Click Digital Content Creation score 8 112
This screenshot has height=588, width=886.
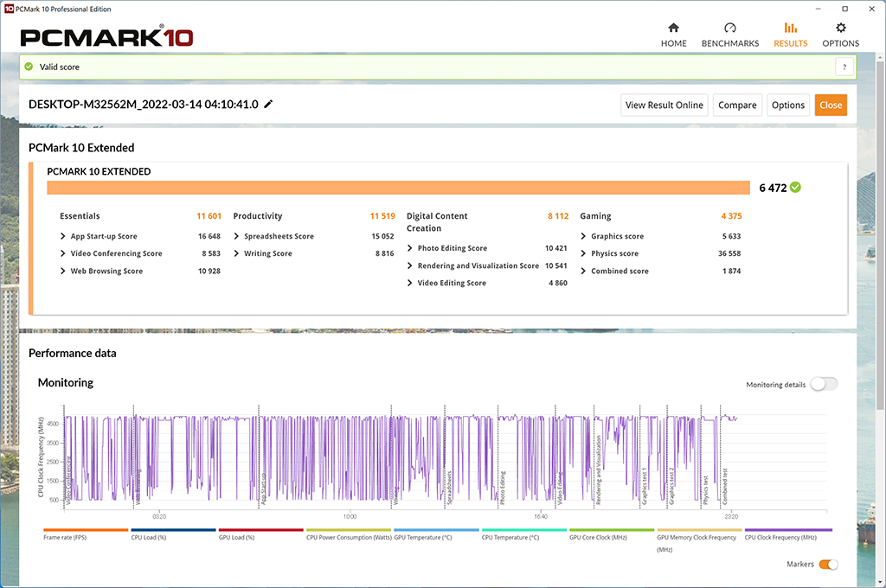coord(558,216)
